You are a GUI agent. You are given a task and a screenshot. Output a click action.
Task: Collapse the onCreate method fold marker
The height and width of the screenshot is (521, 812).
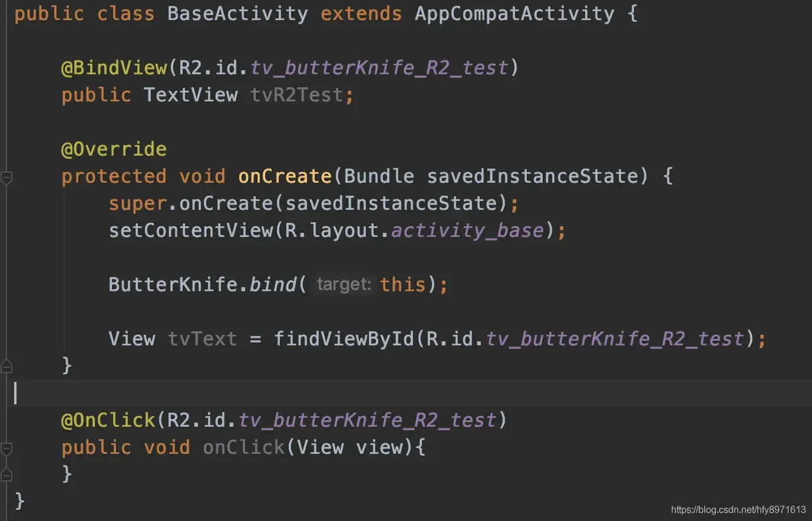coord(6,177)
